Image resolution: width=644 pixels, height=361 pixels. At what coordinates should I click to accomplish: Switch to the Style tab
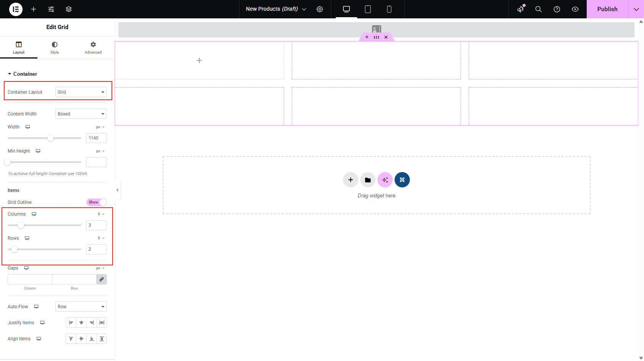(x=55, y=47)
